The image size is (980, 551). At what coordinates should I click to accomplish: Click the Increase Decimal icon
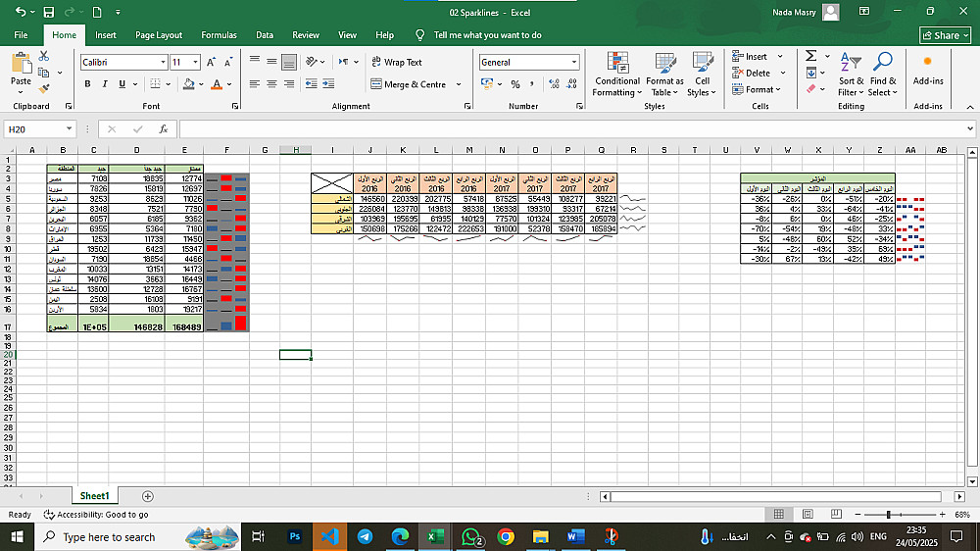(x=554, y=83)
